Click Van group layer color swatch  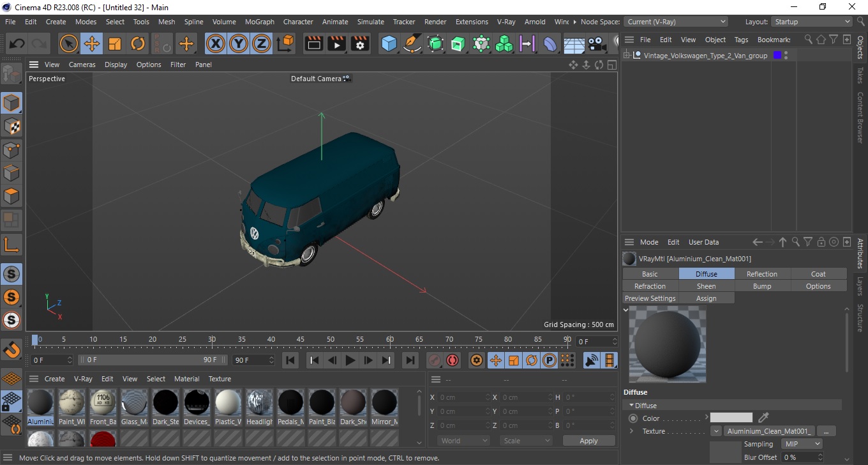(777, 56)
